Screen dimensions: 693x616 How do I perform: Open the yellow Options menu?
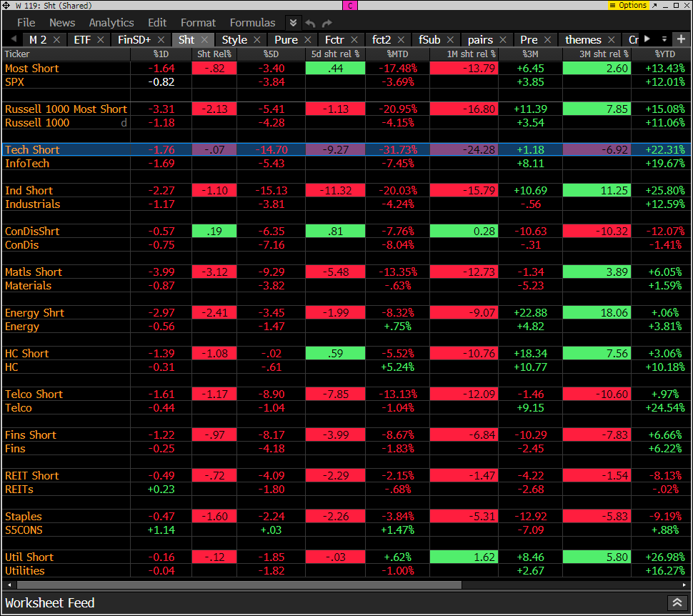click(628, 6)
